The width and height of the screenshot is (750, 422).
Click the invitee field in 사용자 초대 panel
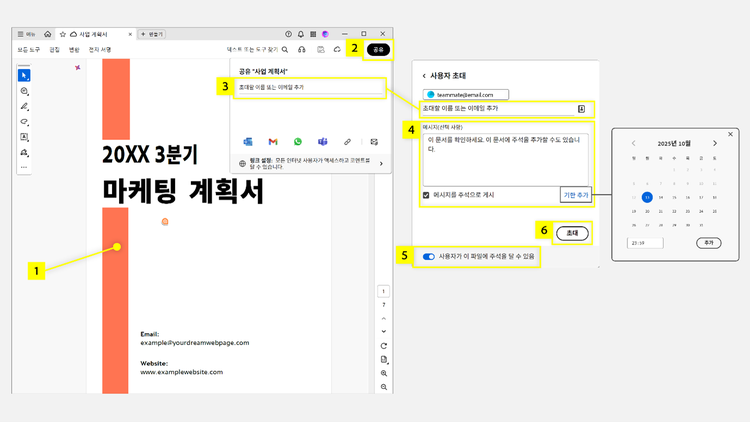coord(497,109)
